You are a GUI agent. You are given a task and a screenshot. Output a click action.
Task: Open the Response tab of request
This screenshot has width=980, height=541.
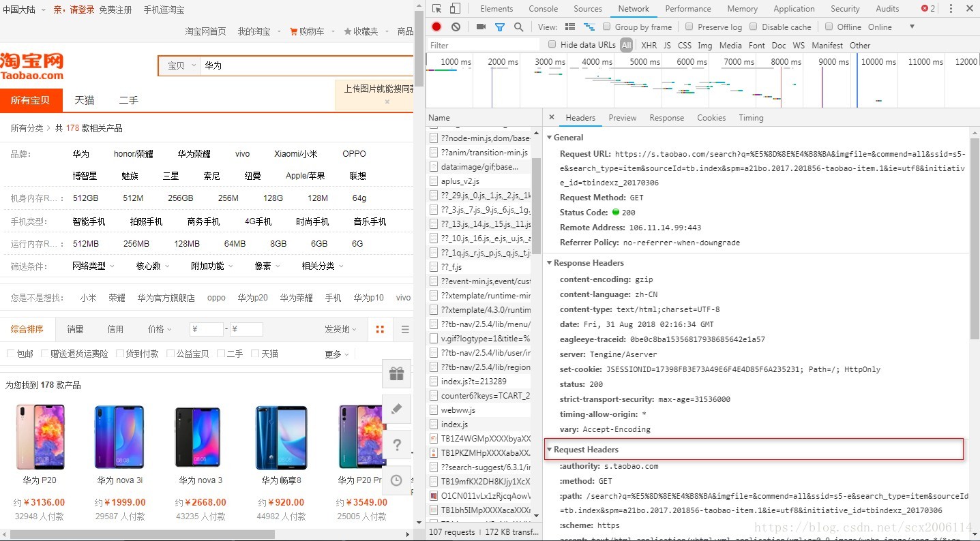[667, 117]
